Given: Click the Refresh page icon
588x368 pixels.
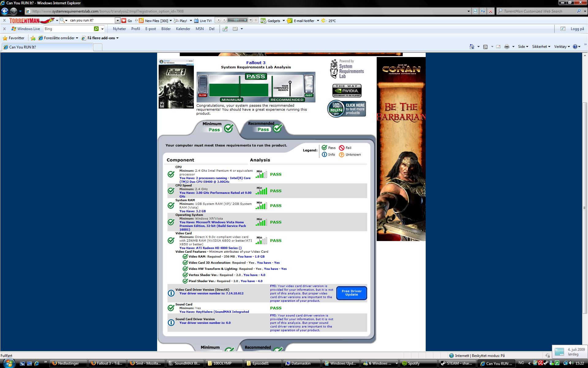Looking at the screenshot, I should [483, 11].
